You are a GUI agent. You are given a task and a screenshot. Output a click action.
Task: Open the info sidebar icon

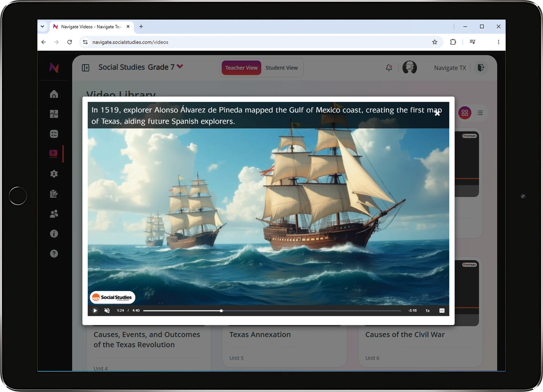pos(54,234)
